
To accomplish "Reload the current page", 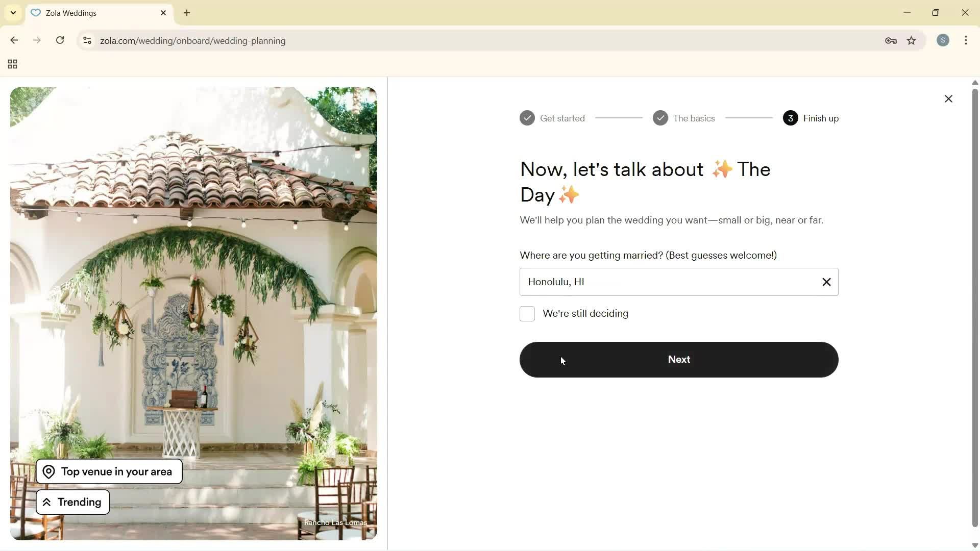I will 60,40.
